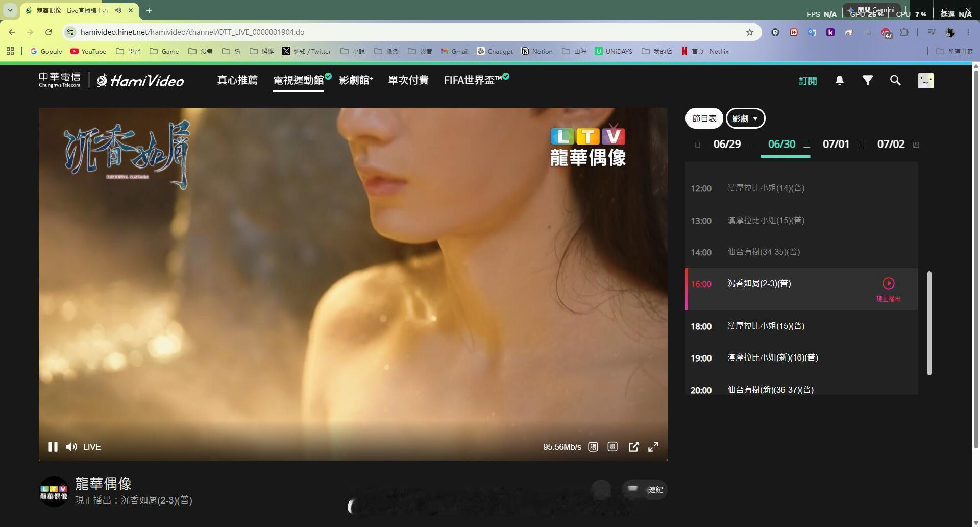
Task: Select the 18:00 漢摩拉比小姐(15) entry
Action: [801, 326]
